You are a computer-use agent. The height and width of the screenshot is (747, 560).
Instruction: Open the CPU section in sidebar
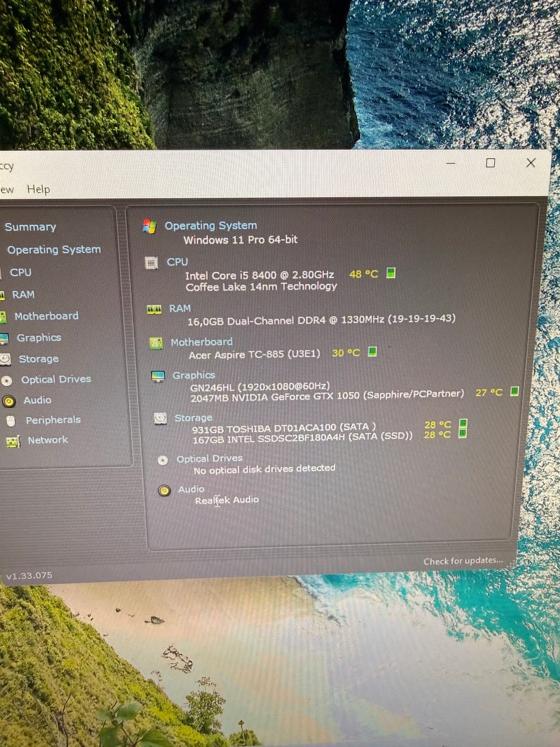coord(20,273)
